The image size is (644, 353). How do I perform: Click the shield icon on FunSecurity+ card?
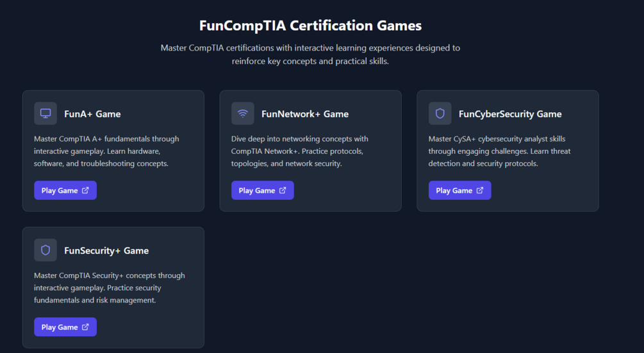[x=45, y=250]
